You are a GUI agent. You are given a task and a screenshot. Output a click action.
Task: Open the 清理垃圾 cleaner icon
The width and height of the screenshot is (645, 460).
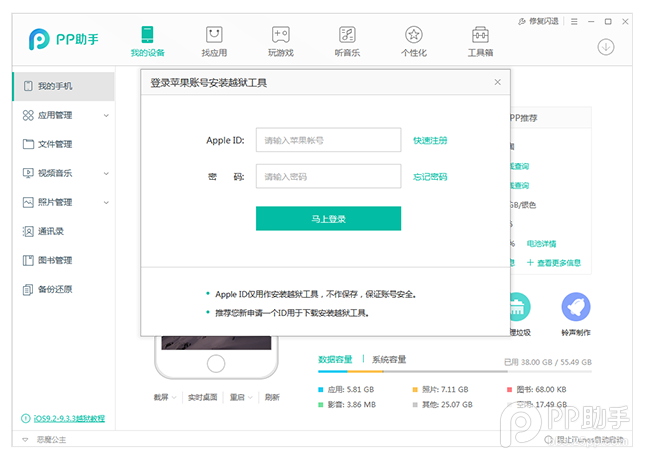(x=518, y=307)
